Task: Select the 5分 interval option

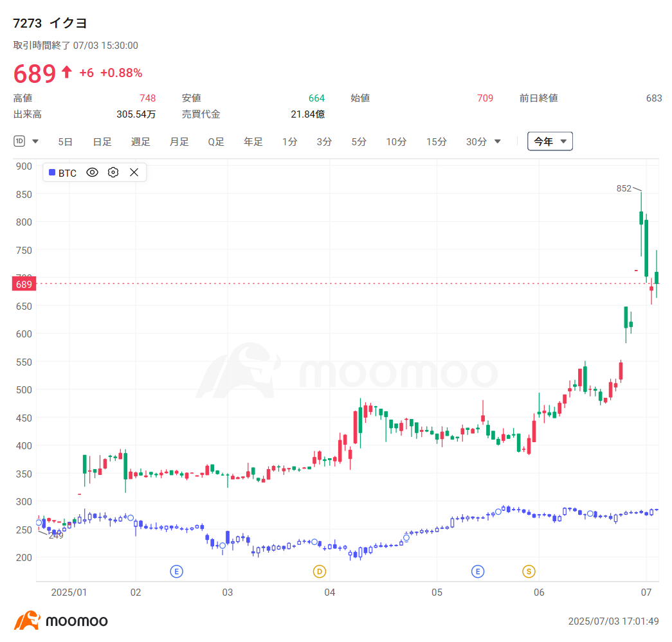Action: coord(359,141)
